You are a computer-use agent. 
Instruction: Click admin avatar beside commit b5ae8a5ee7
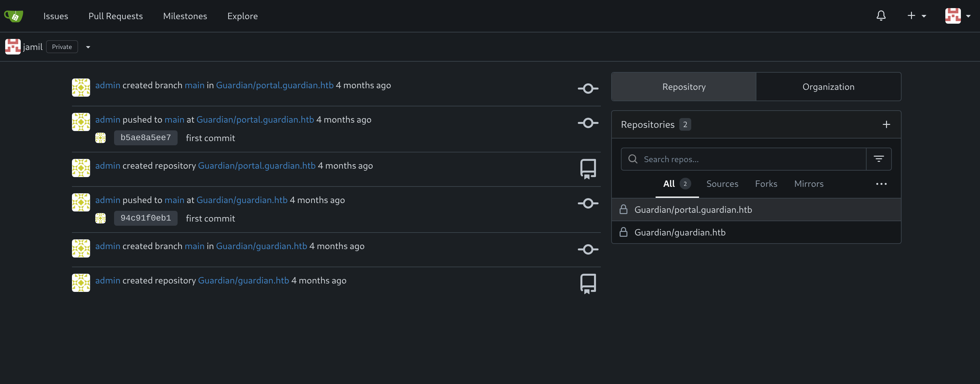[100, 138]
